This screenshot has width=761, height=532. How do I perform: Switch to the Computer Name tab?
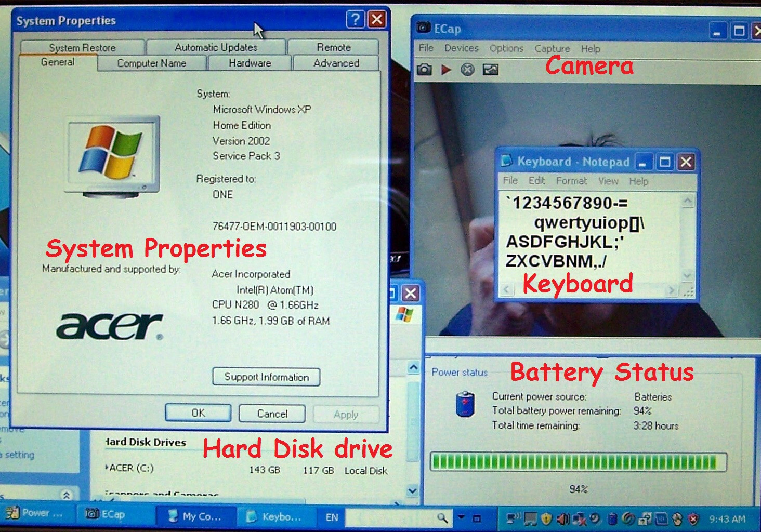(152, 63)
